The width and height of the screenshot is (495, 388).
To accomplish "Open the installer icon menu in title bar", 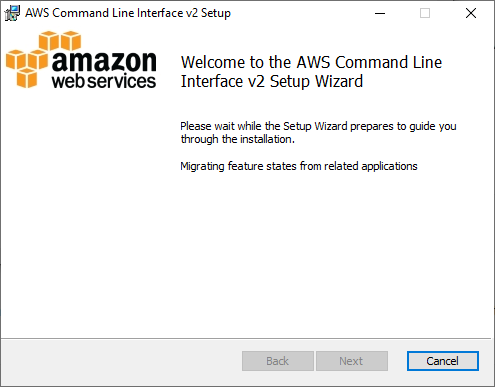I will (x=12, y=13).
